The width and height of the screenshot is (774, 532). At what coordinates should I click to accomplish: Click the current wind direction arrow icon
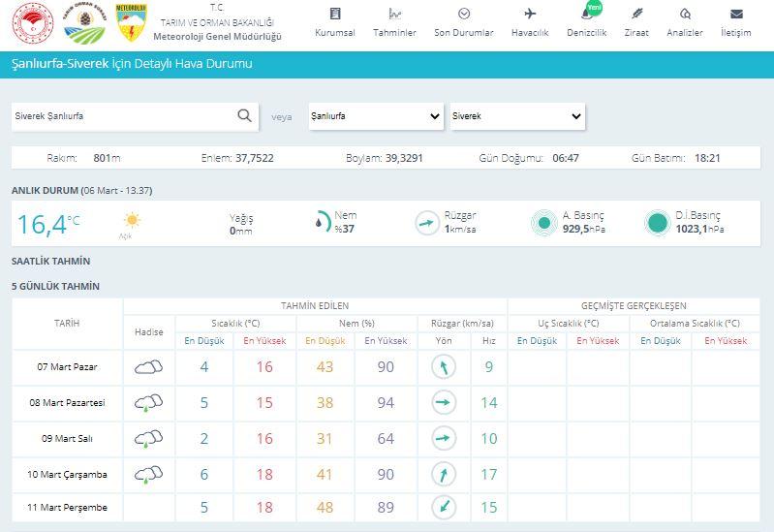[x=426, y=223]
